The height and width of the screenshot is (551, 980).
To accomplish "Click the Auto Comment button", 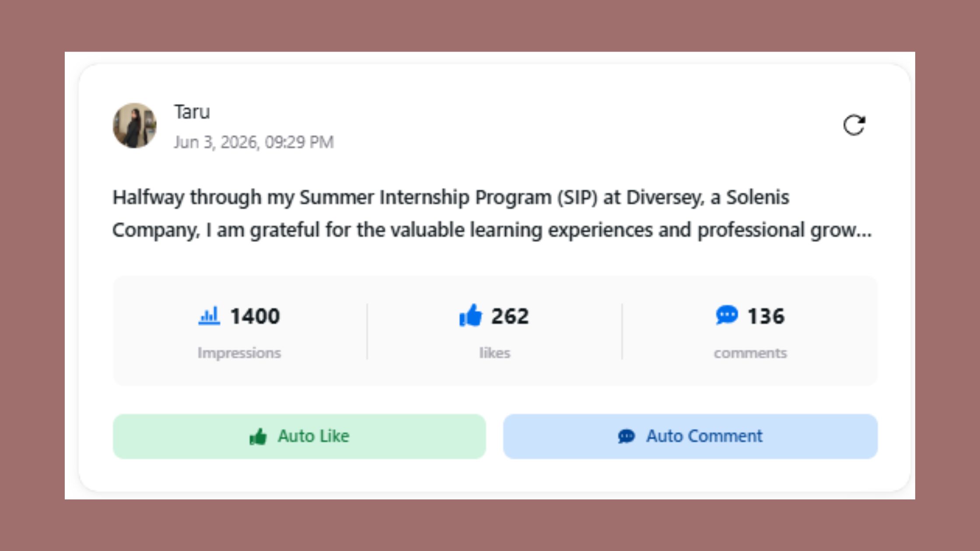I will [x=690, y=436].
